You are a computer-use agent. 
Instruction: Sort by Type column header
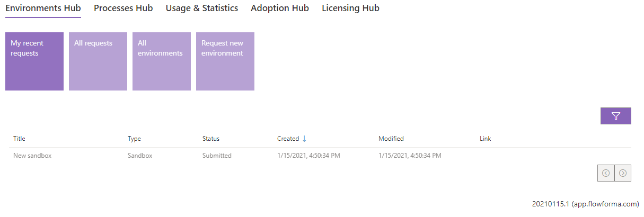pos(134,139)
